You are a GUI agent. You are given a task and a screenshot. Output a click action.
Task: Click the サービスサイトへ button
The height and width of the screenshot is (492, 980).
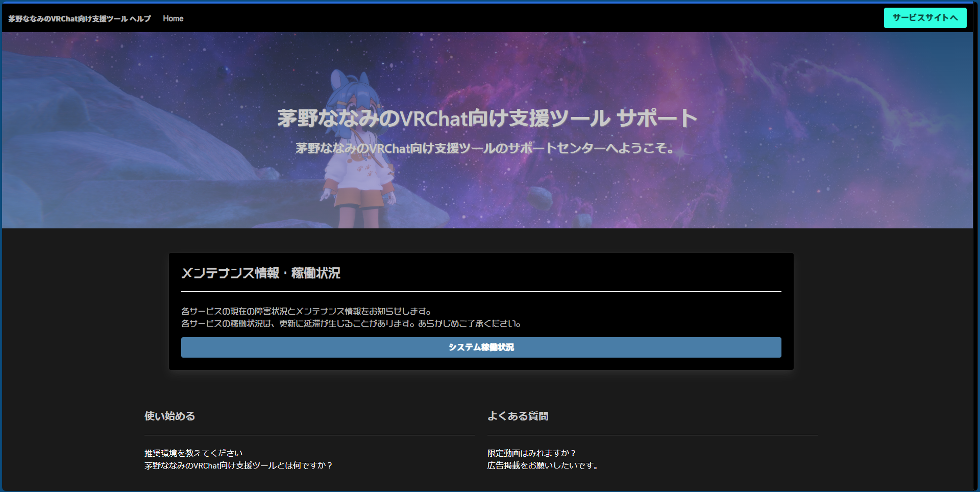[x=925, y=18]
